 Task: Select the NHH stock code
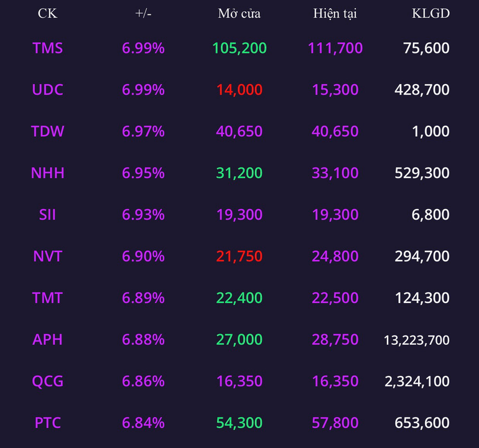(x=48, y=172)
